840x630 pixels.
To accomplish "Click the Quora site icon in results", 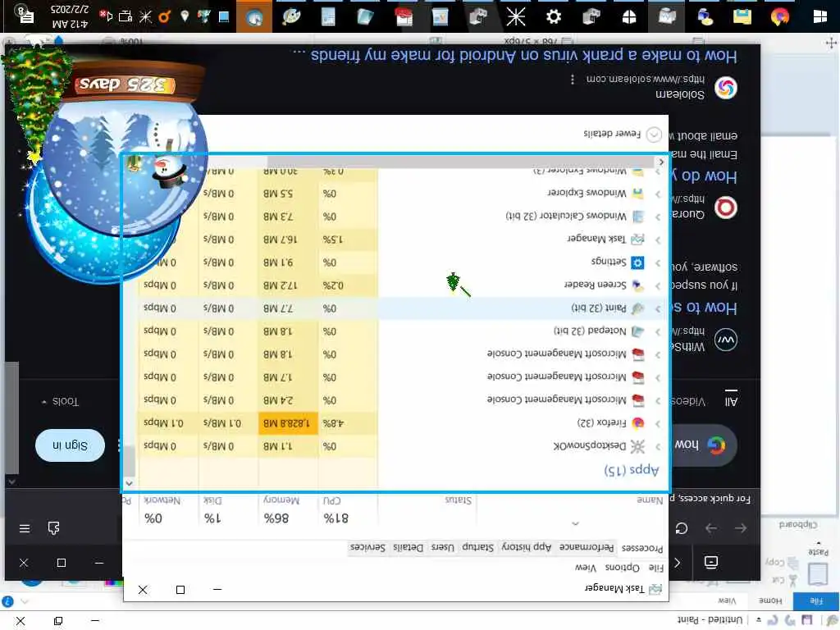I will [725, 208].
